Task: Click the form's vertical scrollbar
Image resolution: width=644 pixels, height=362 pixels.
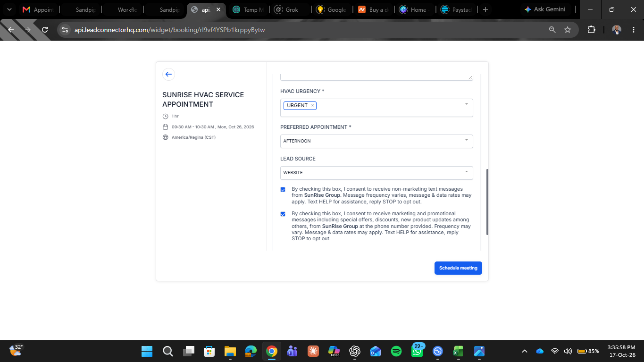Action: tap(487, 202)
